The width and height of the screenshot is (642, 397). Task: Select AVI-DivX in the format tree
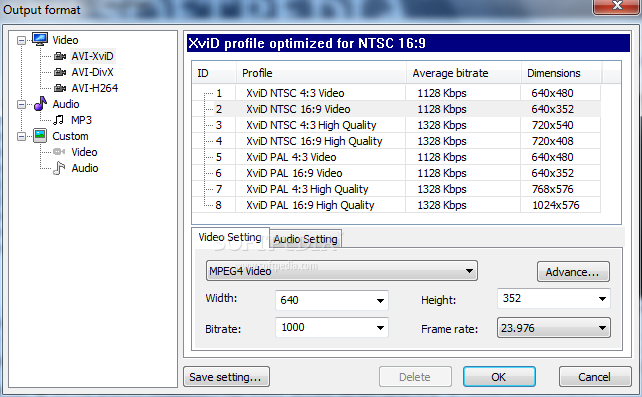93,72
